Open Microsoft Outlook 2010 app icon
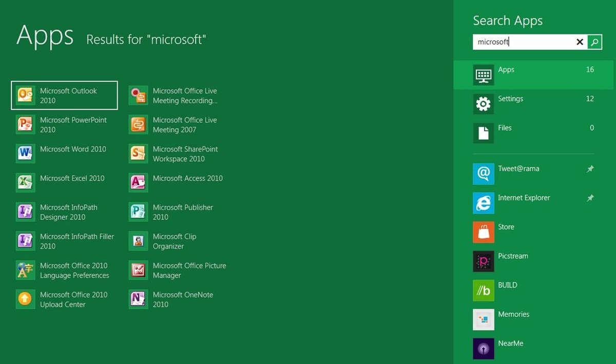The width and height of the screenshot is (616, 364). tap(26, 95)
